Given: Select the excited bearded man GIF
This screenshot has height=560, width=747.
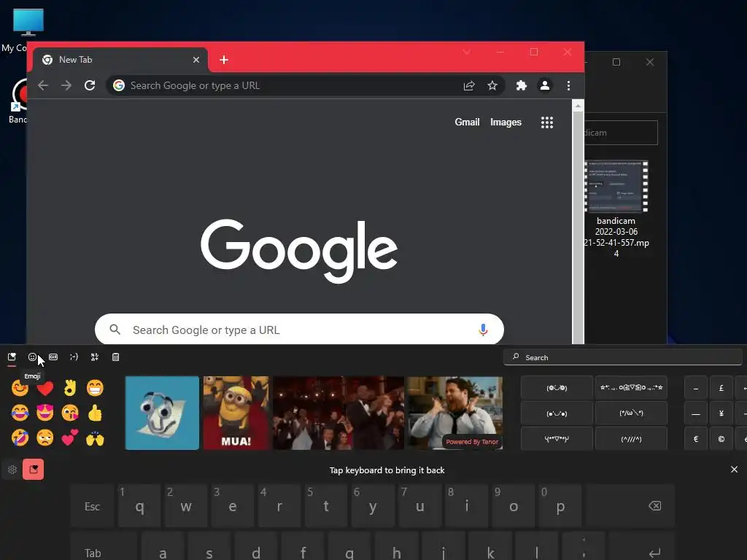Looking at the screenshot, I should coord(455,413).
